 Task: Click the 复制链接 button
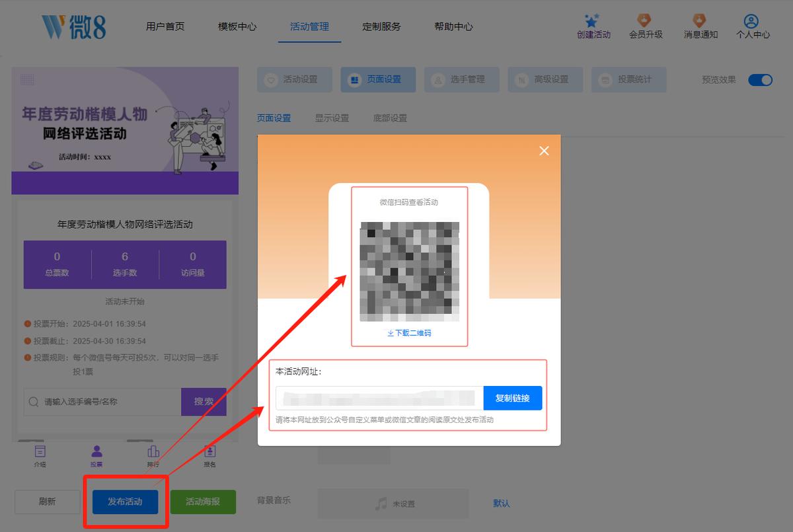pos(513,399)
